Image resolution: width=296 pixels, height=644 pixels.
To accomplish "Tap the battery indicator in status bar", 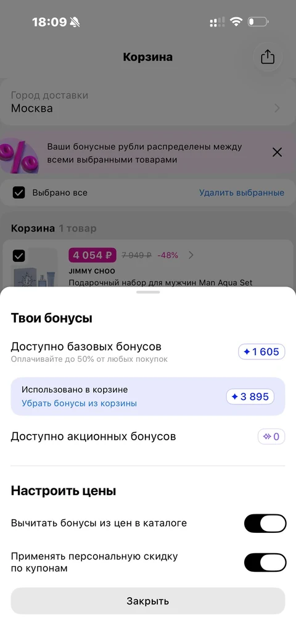I will 258,22.
